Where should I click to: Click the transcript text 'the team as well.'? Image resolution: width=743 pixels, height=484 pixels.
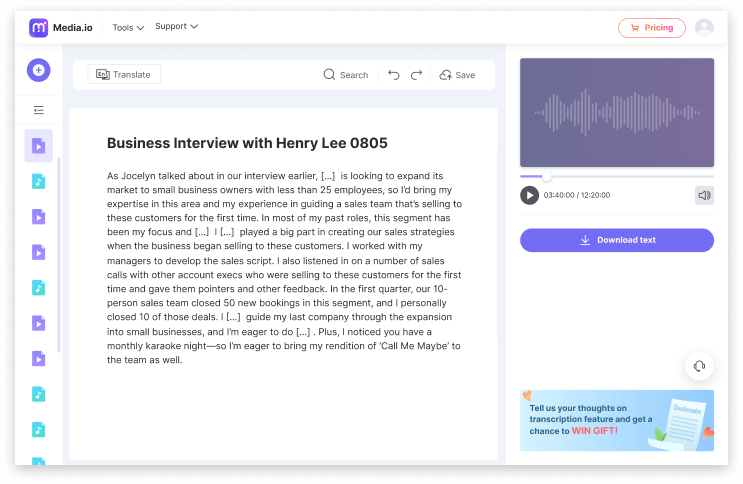coord(145,360)
